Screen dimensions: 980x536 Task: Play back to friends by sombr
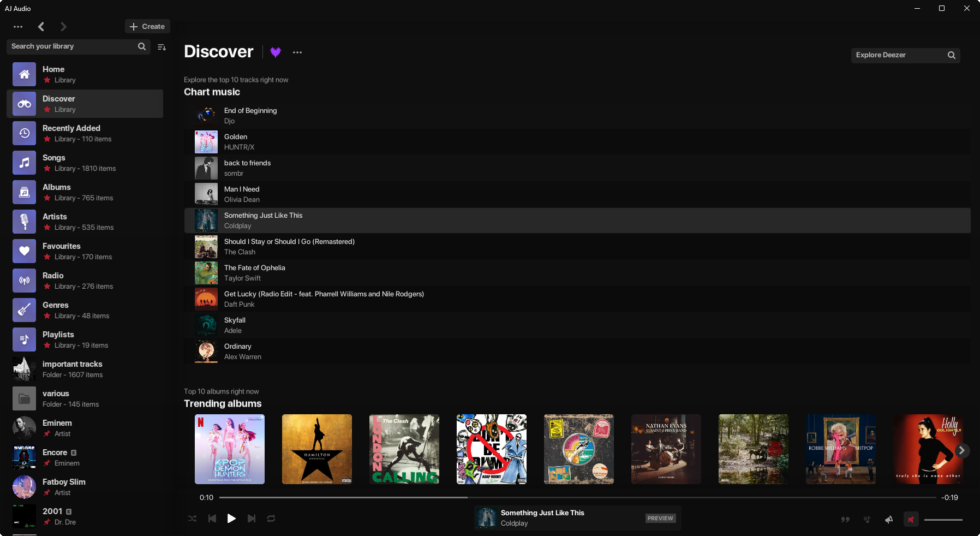577,168
